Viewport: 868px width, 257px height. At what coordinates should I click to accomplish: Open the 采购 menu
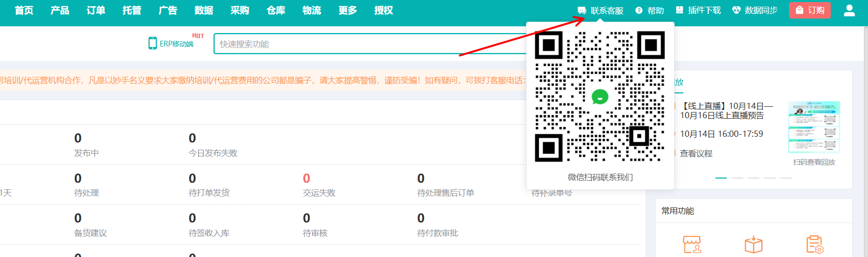240,10
